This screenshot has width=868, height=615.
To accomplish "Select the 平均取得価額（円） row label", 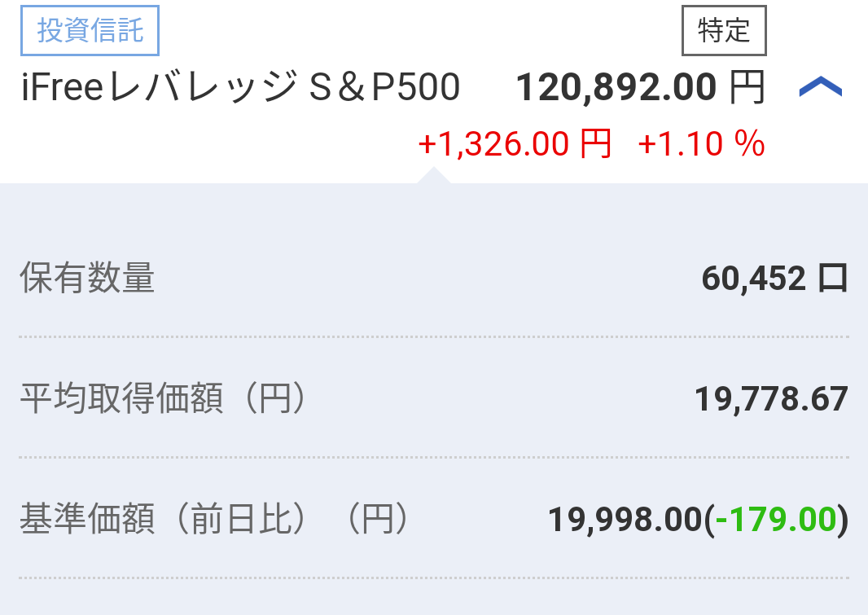I will [x=164, y=398].
